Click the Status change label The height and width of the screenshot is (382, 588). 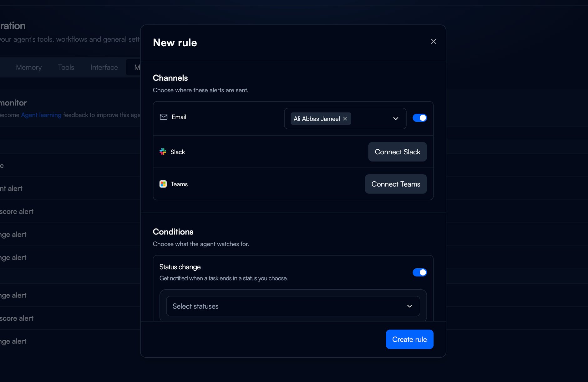tap(180, 267)
